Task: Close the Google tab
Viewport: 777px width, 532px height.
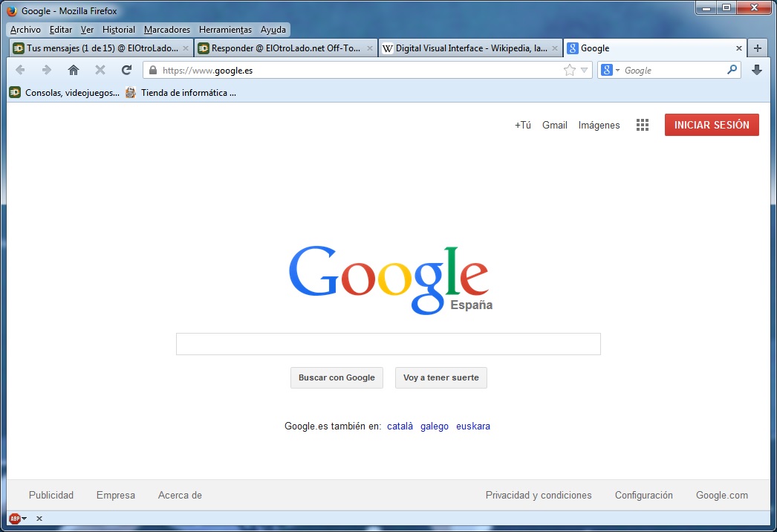Action: pyautogui.click(x=739, y=48)
